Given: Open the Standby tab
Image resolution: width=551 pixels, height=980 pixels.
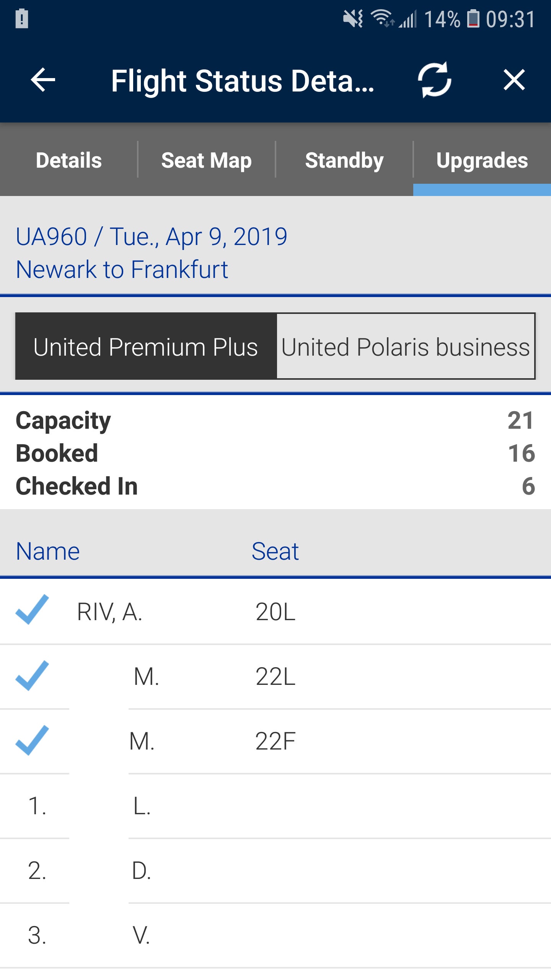Looking at the screenshot, I should pos(344,160).
